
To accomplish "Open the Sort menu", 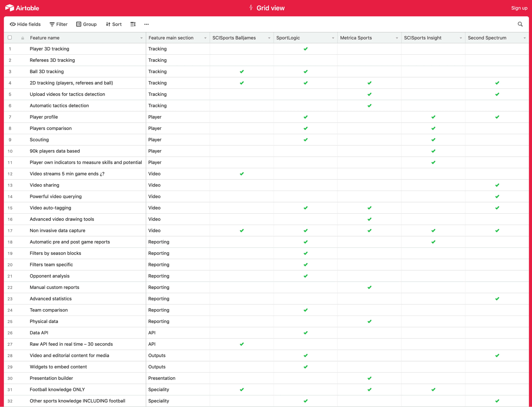I will [114, 24].
